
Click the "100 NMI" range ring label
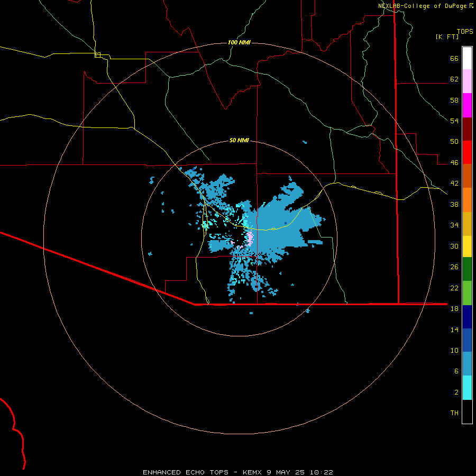point(239,42)
